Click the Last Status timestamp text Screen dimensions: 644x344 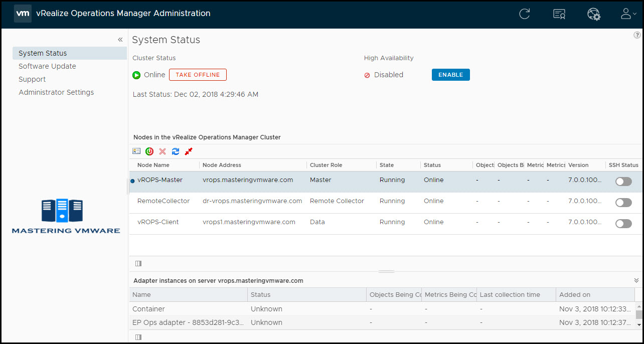[x=196, y=94]
